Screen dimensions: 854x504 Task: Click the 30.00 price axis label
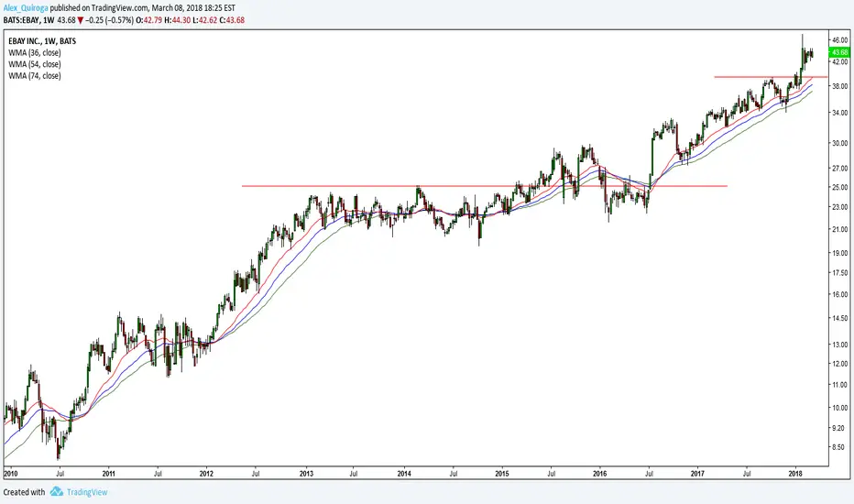click(840, 143)
